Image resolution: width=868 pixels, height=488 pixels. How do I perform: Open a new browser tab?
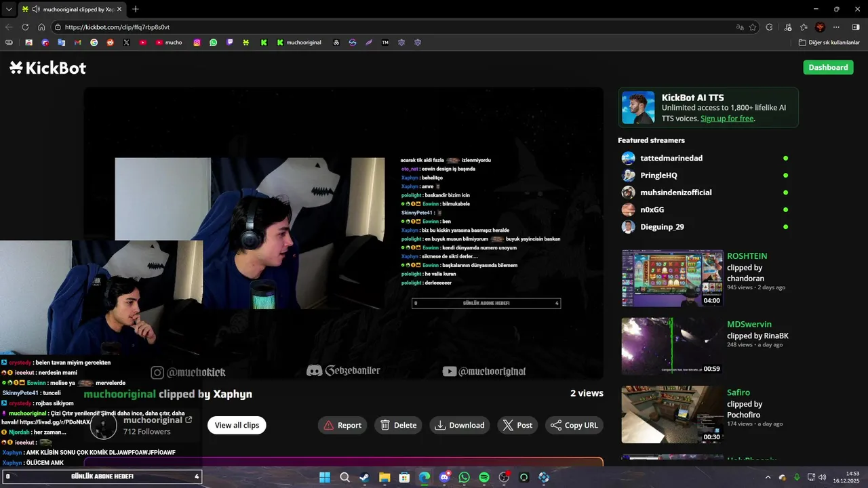pos(136,9)
